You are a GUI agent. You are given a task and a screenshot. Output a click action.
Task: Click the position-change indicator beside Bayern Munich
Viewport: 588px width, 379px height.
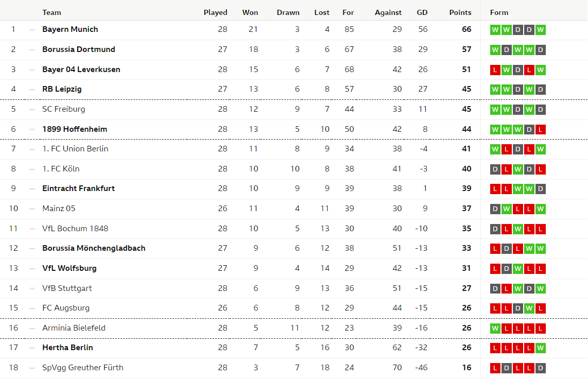pyautogui.click(x=32, y=30)
